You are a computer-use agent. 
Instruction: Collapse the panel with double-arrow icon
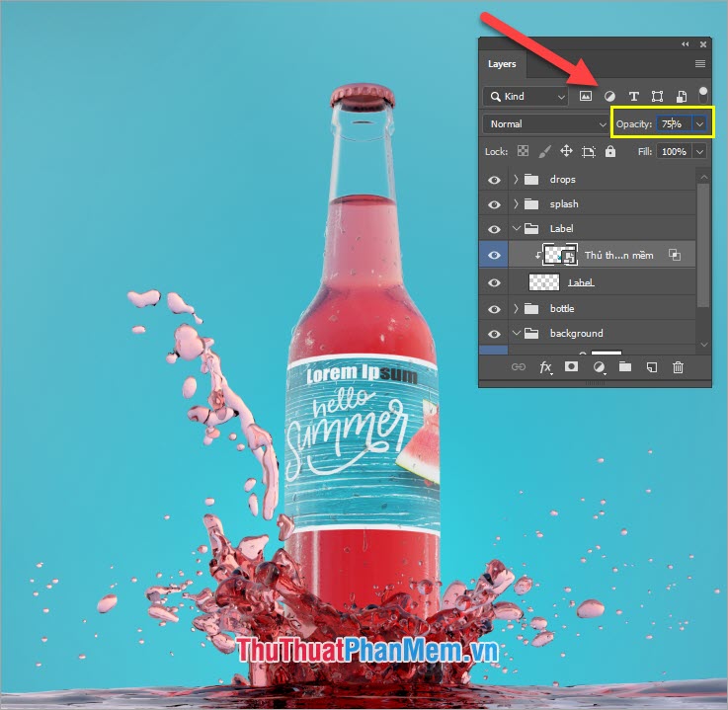click(x=686, y=44)
